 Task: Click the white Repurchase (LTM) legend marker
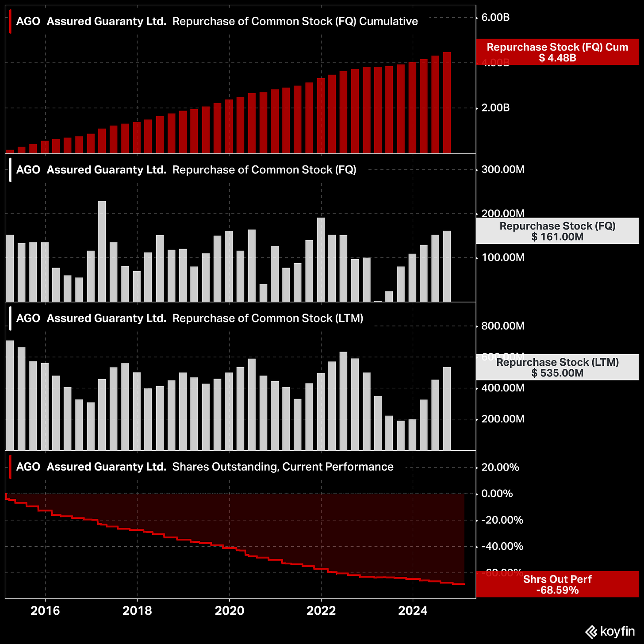click(x=10, y=318)
